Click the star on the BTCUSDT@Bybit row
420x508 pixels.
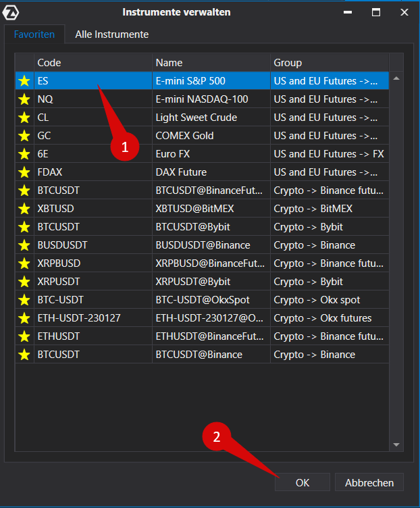[x=24, y=227]
